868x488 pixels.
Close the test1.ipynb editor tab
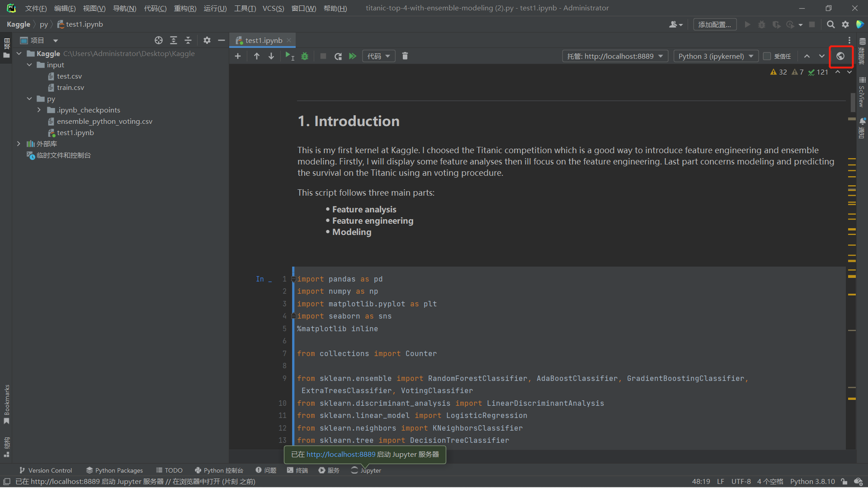coord(289,40)
